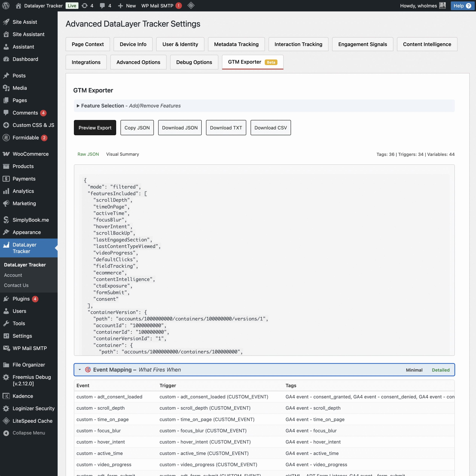Click the WP Mail SMTP red alert badge
This screenshot has width=476, height=476.
[x=179, y=6]
